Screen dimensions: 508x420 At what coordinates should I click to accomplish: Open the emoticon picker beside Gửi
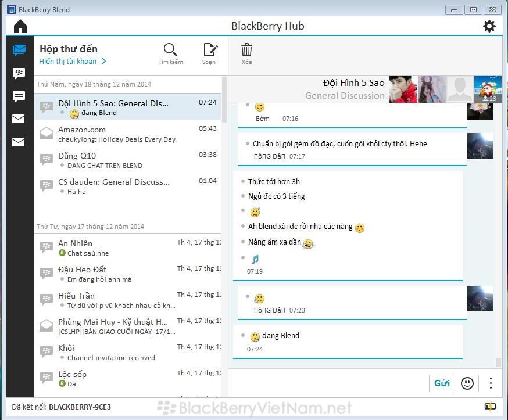[467, 383]
